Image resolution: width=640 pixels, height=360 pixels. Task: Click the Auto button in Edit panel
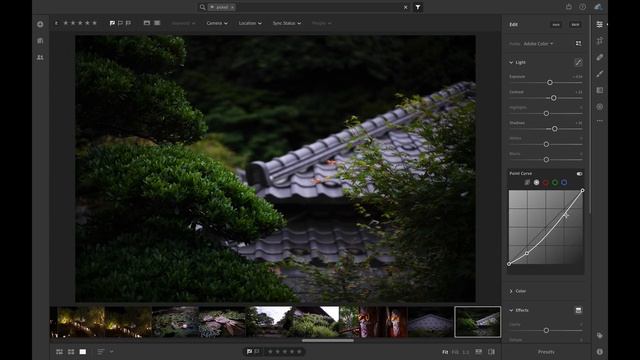tap(556, 24)
